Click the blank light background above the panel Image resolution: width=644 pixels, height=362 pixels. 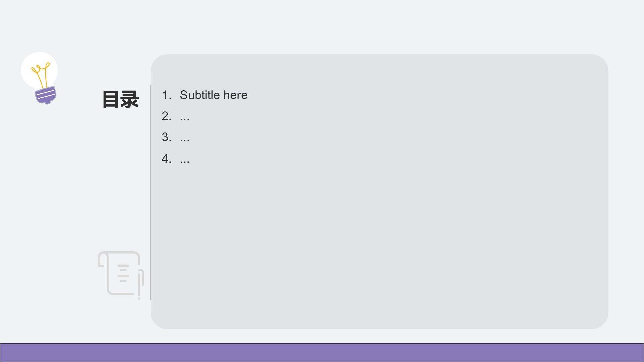point(322,27)
